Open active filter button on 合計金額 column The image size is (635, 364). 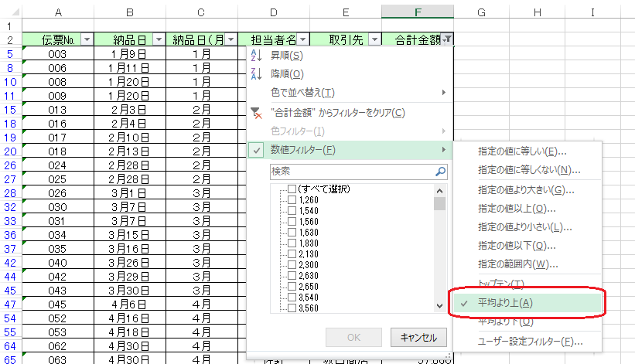pyautogui.click(x=447, y=39)
